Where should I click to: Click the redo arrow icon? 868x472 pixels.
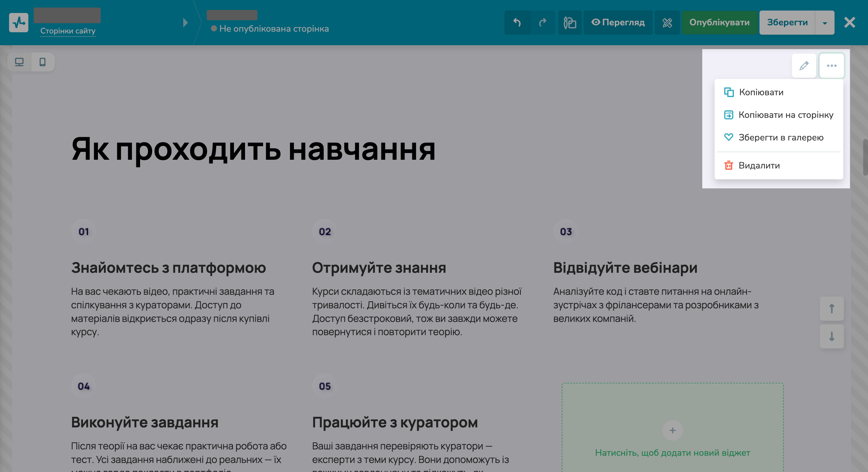click(x=542, y=23)
